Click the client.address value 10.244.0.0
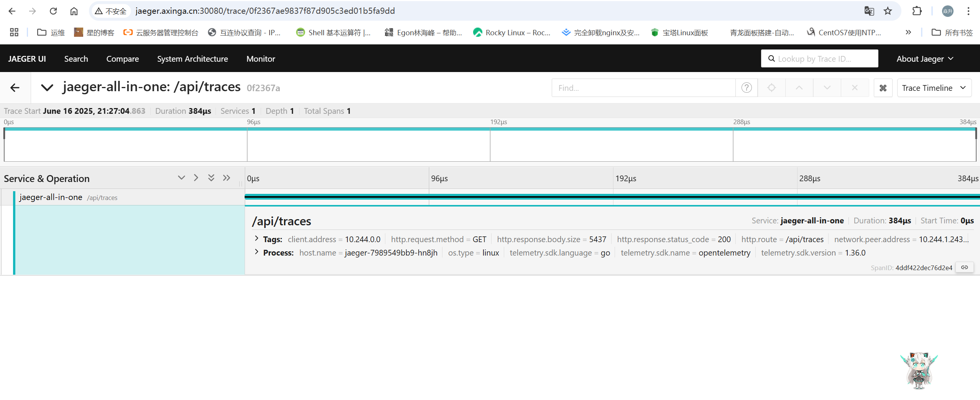This screenshot has width=980, height=400. [363, 239]
